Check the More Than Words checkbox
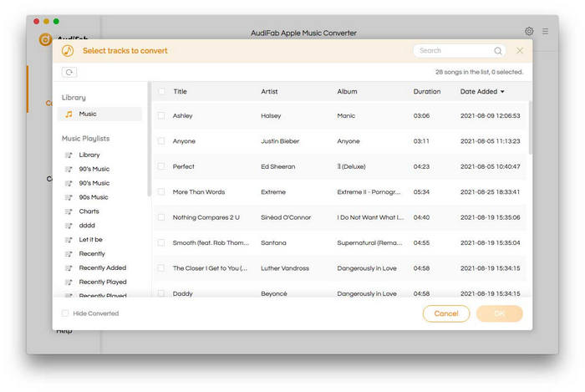 (161, 191)
